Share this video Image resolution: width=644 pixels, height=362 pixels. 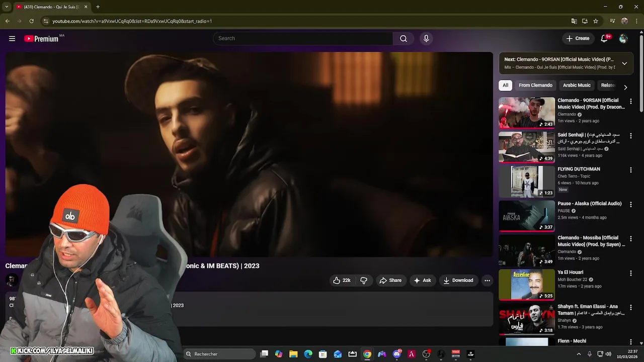tap(390, 281)
